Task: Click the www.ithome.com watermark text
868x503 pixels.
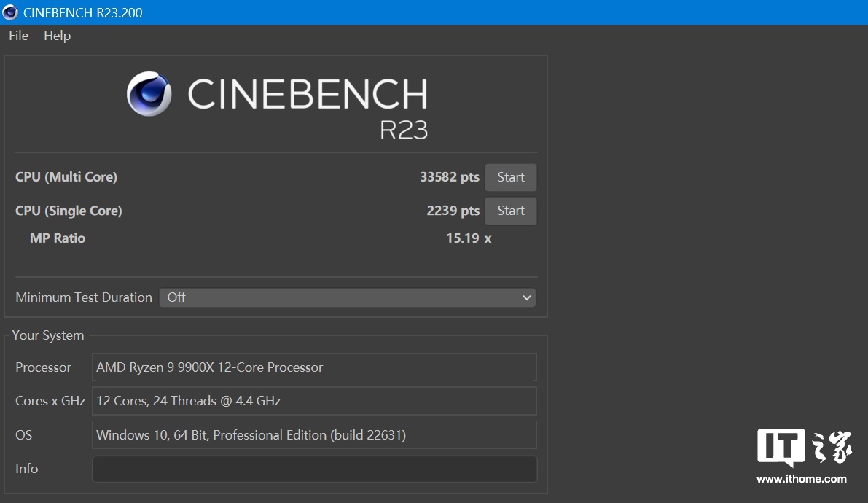Action: tap(801, 479)
